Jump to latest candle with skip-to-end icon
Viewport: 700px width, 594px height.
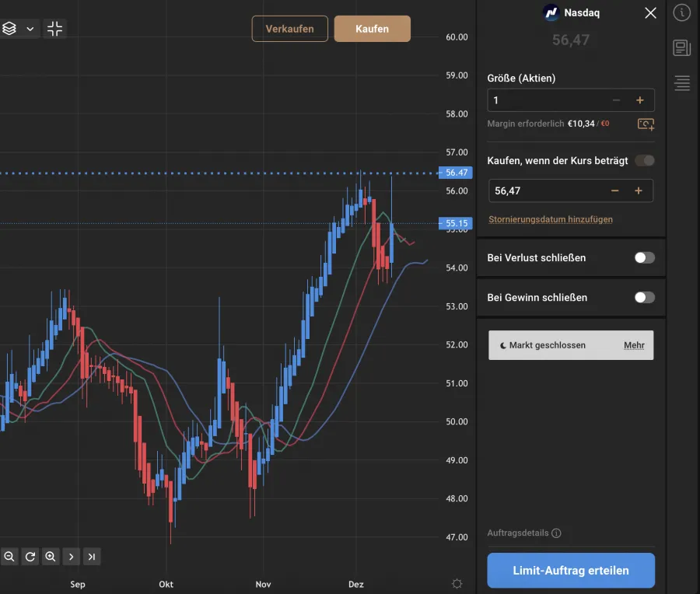pyautogui.click(x=91, y=557)
